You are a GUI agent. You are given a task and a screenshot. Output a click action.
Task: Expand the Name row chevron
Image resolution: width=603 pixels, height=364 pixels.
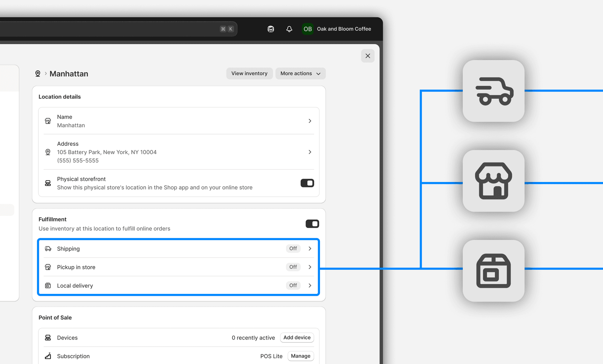pos(310,121)
